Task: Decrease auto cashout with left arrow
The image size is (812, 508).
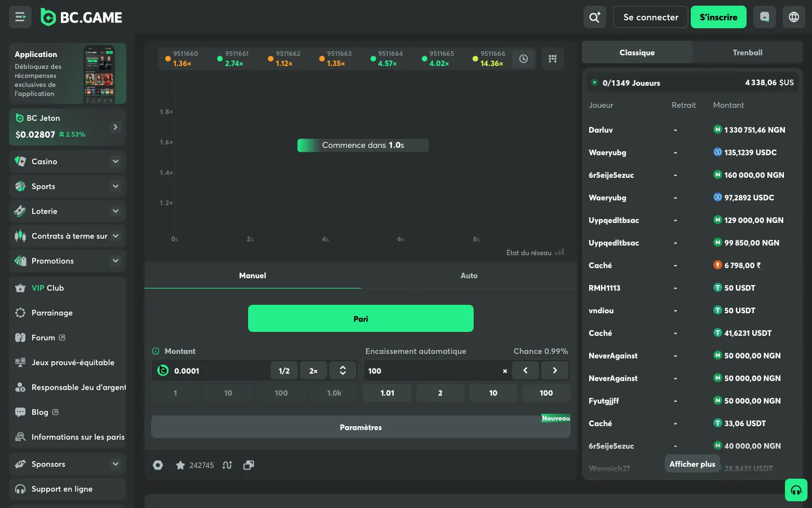Action: 526,370
